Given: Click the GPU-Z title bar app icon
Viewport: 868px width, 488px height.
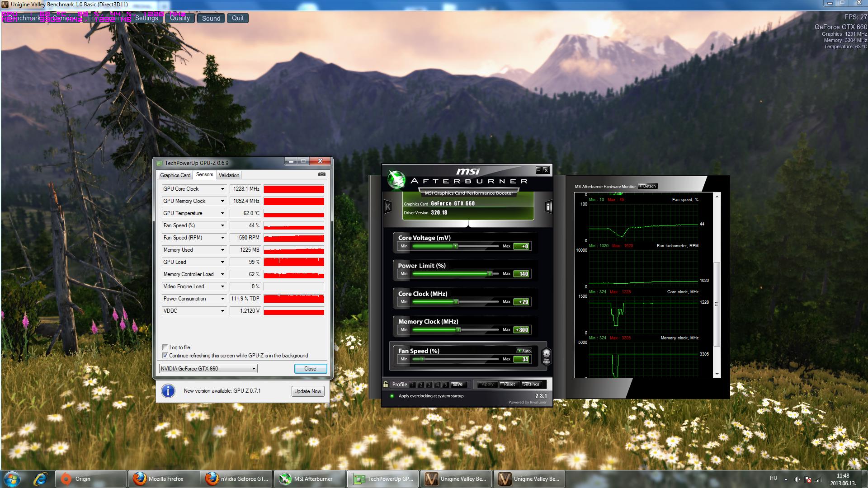Looking at the screenshot, I should pyautogui.click(x=159, y=163).
